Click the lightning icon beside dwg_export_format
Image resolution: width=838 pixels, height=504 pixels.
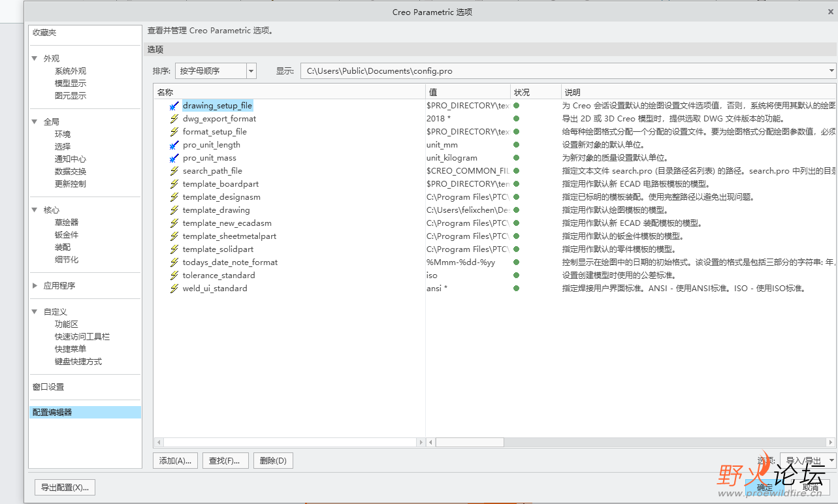point(174,119)
